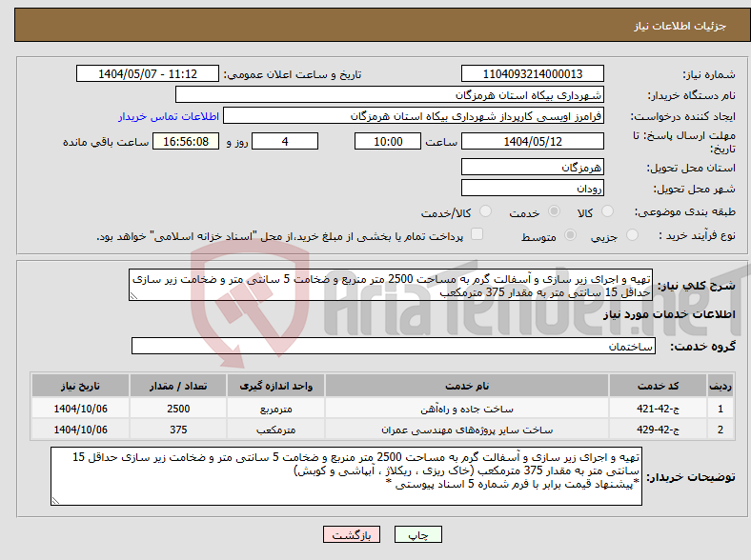
Task: Click the quantity cell 2500
Action: 178,409
